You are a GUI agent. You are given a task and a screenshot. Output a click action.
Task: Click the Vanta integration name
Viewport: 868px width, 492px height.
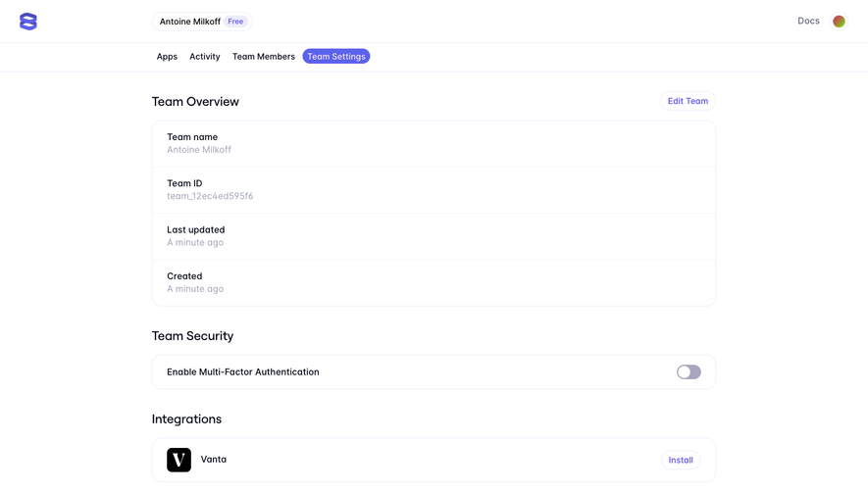pyautogui.click(x=213, y=460)
